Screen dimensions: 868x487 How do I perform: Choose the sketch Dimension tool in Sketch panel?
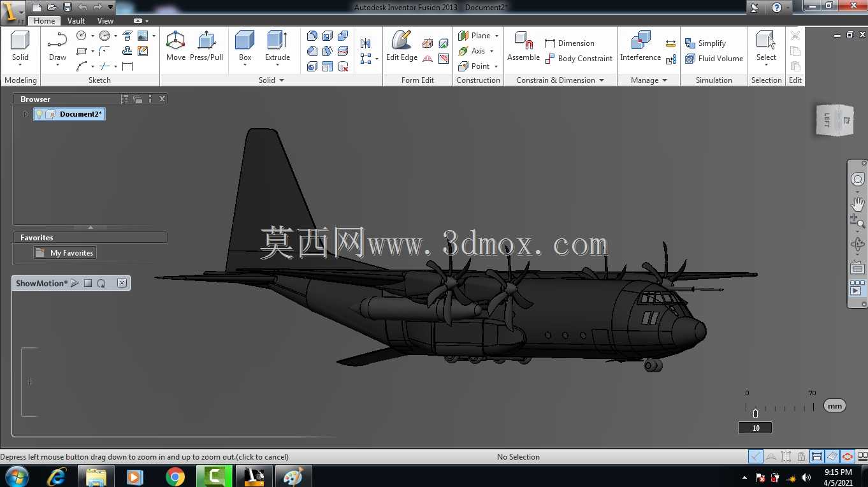pyautogui.click(x=127, y=66)
